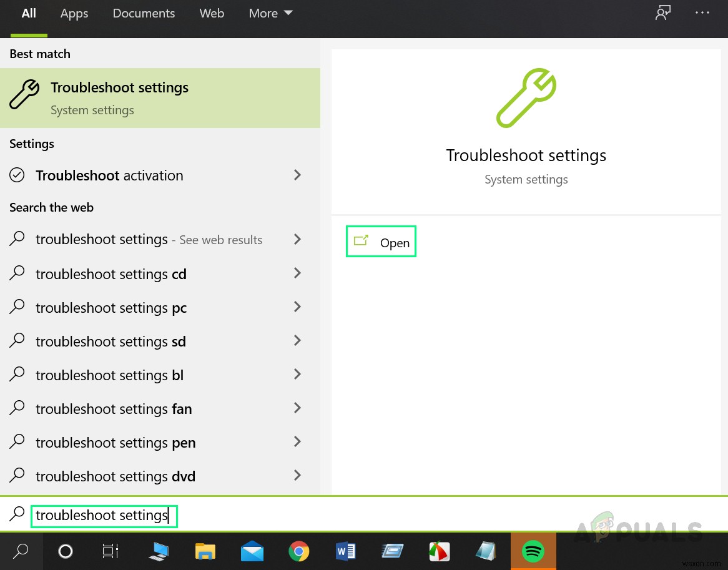Select the 'troubleshoot settings pen' suggestion
The width and height of the screenshot is (728, 570).
(160, 443)
